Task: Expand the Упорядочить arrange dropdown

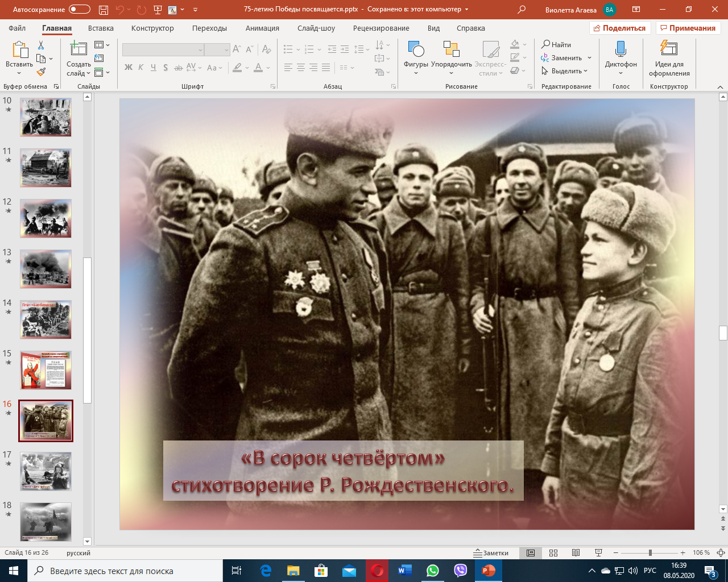Action: coord(451,57)
